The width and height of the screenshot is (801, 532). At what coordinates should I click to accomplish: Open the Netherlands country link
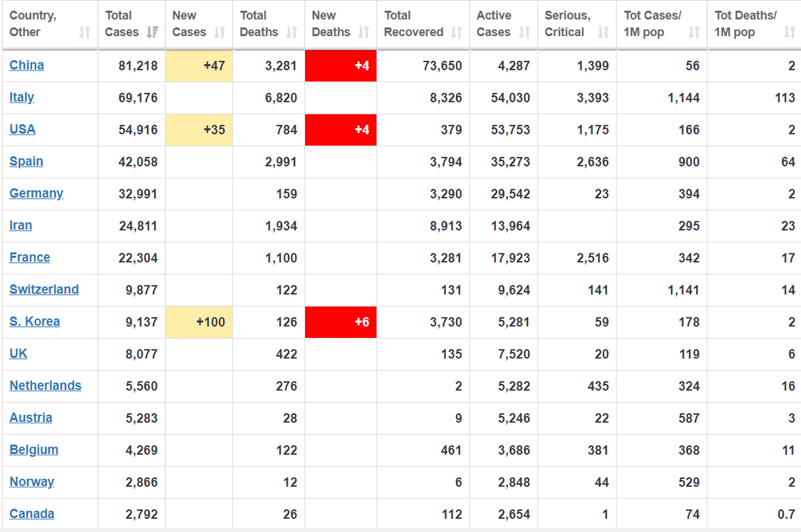click(x=45, y=386)
